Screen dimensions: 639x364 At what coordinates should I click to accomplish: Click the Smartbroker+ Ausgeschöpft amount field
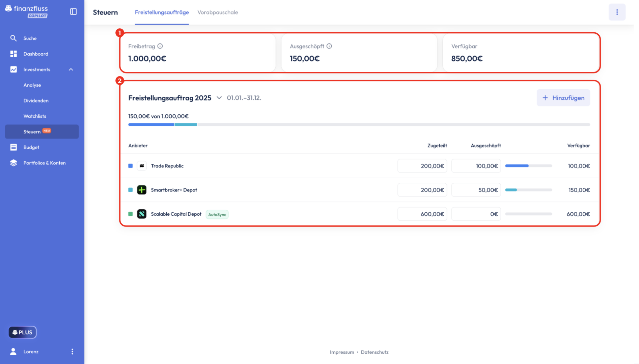(476, 190)
